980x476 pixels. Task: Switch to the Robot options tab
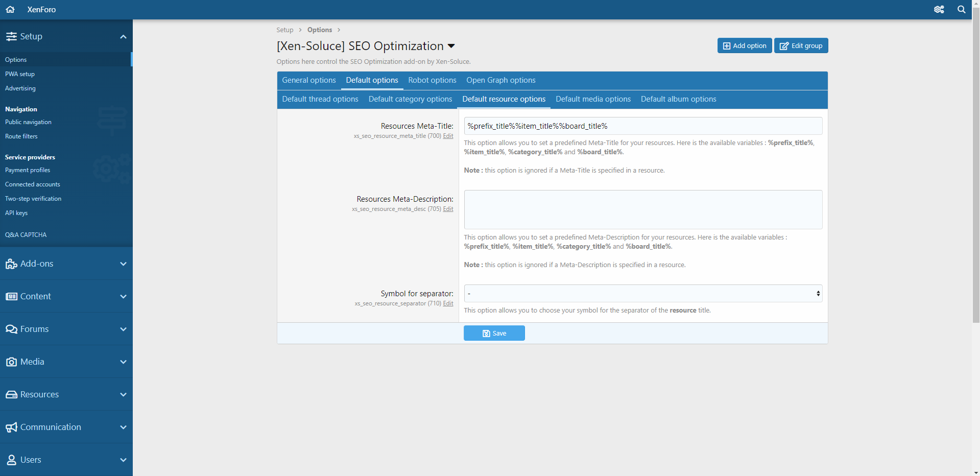(x=432, y=80)
